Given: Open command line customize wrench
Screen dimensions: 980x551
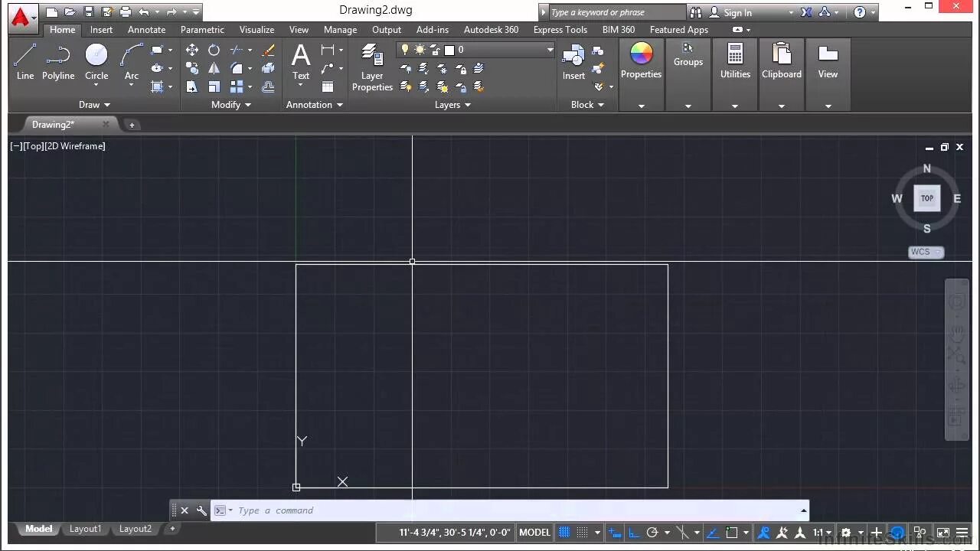Looking at the screenshot, I should (x=201, y=510).
